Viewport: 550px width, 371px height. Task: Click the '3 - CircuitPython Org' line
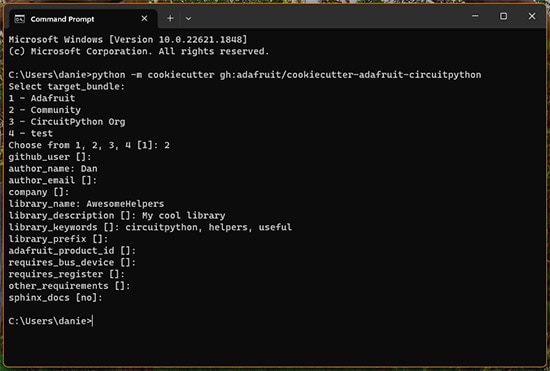(x=67, y=122)
